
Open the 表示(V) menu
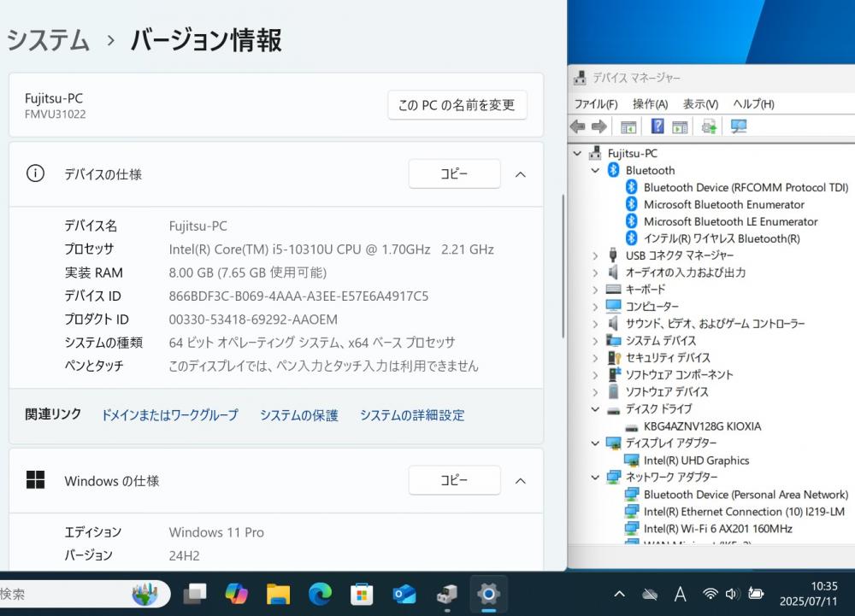click(701, 104)
